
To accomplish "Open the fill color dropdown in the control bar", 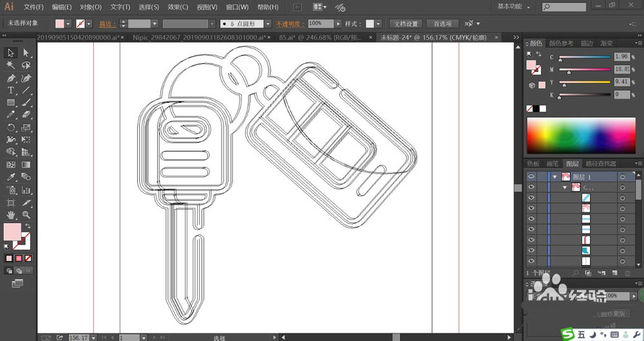I will (68, 24).
